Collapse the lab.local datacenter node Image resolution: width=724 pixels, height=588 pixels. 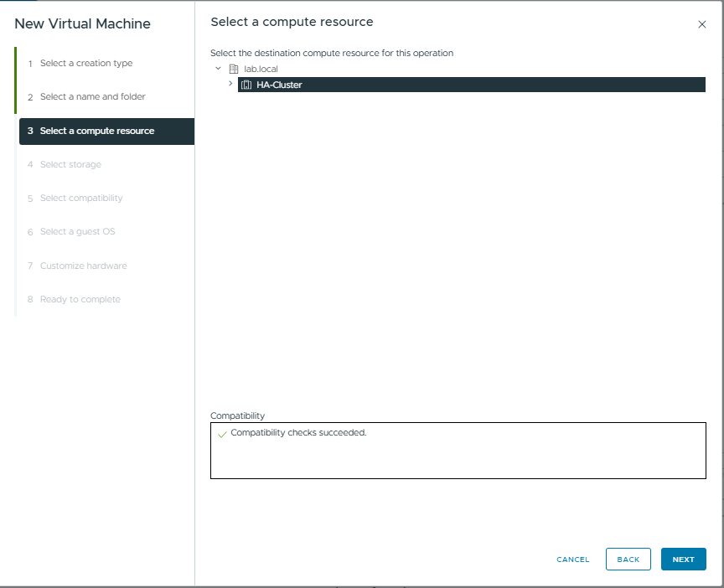[x=219, y=69]
